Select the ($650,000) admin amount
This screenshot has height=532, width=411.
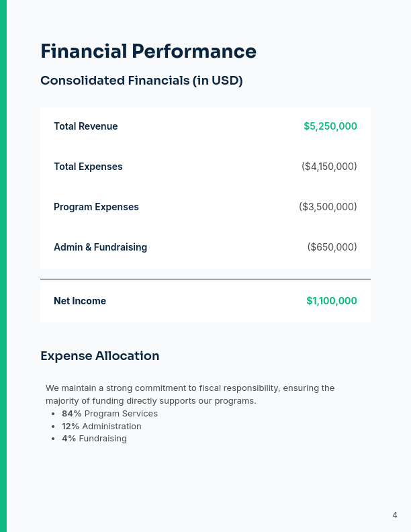[x=332, y=247]
